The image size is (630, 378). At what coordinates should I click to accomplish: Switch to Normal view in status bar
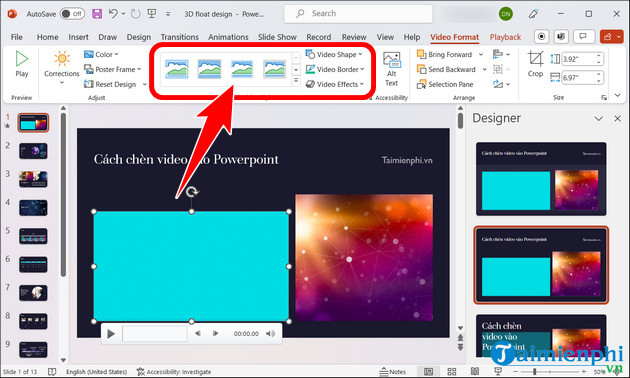(429, 372)
